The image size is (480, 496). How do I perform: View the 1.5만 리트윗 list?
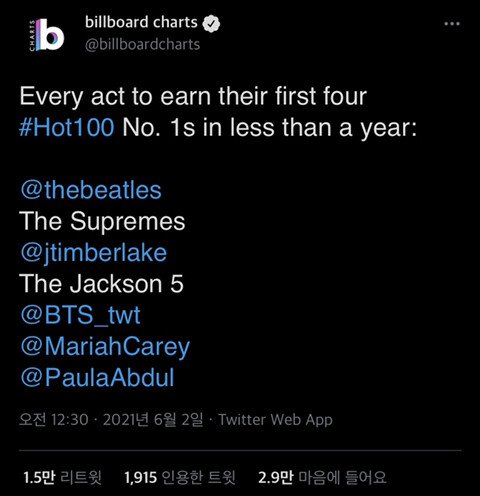62,478
